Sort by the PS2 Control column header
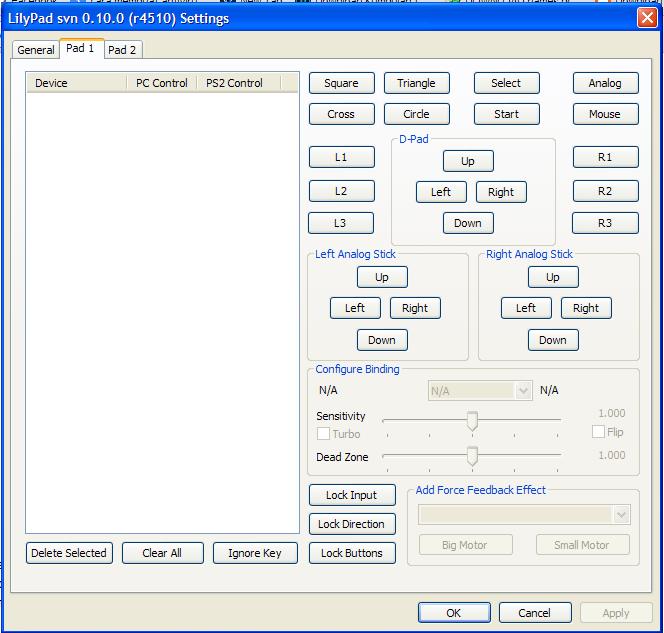The height and width of the screenshot is (633, 664). 239,83
